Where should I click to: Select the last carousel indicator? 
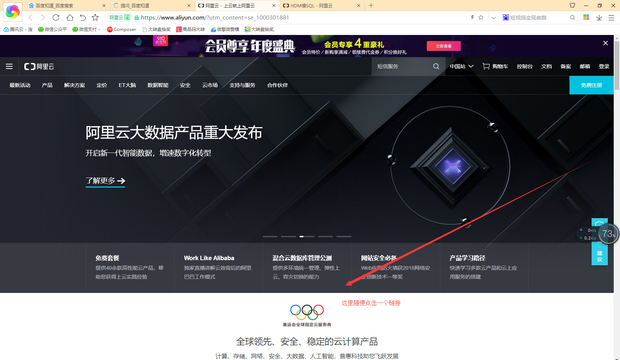pos(344,237)
